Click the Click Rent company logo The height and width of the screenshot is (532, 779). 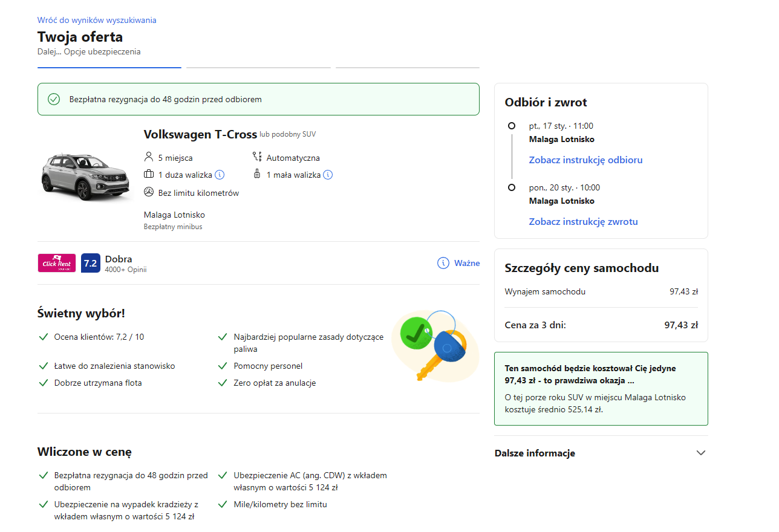tap(57, 263)
